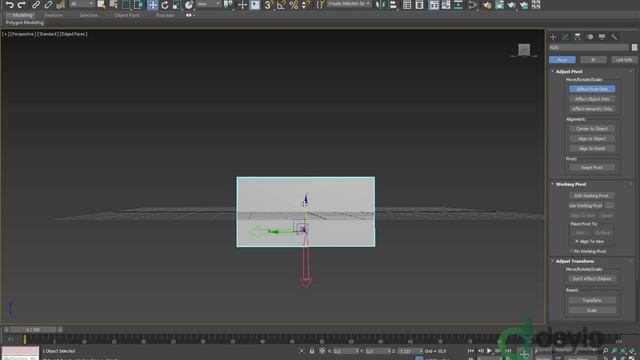Click the Mirror tool icon
This screenshot has width=640, height=360.
click(x=380, y=4)
